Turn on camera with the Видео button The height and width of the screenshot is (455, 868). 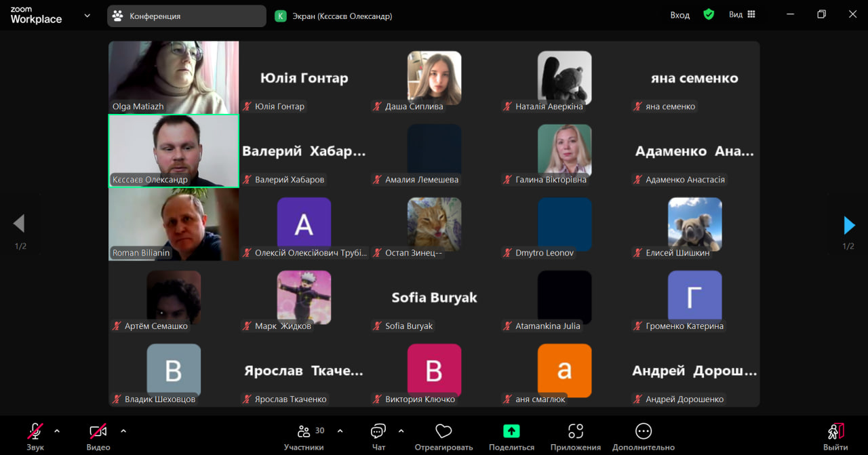tap(98, 437)
